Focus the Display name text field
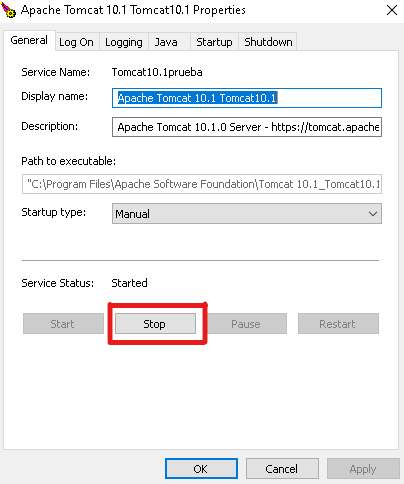Screen dimensions: 404x484 click(x=247, y=98)
